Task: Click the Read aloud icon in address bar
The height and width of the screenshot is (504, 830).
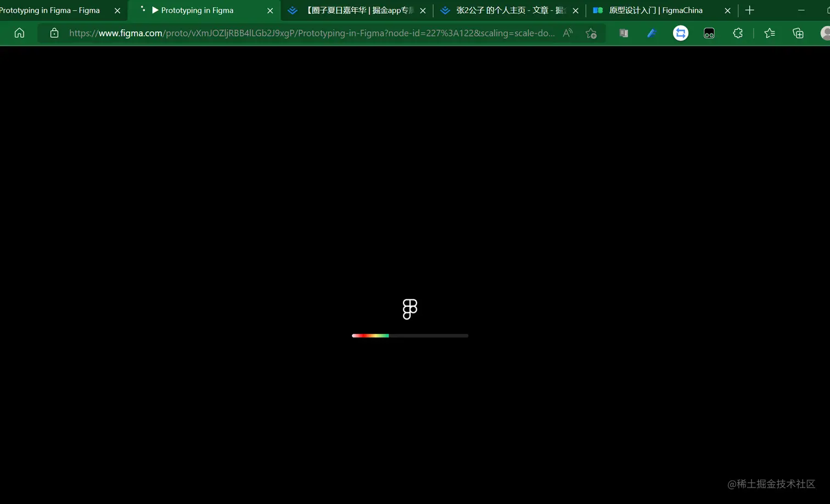Action: click(x=568, y=33)
